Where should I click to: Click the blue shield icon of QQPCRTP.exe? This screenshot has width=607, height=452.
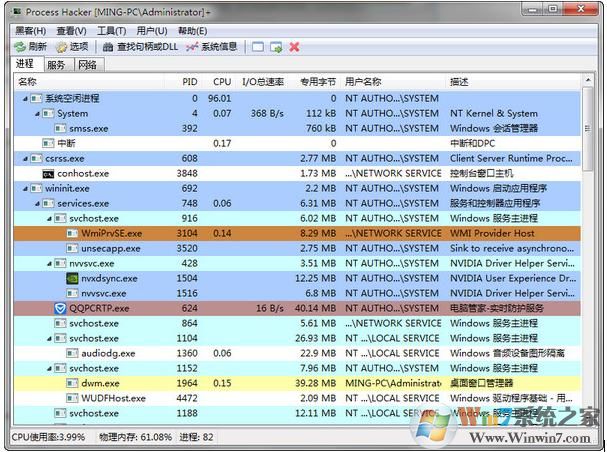click(x=60, y=309)
